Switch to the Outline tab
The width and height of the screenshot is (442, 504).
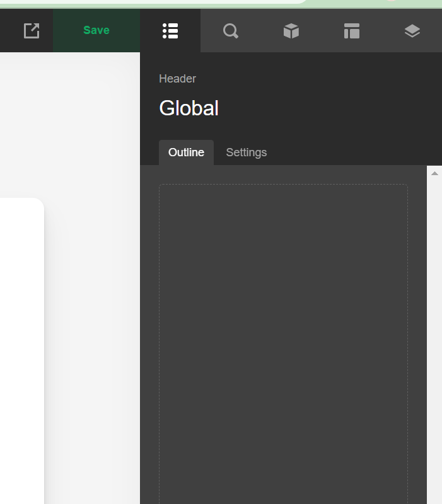[x=186, y=152]
